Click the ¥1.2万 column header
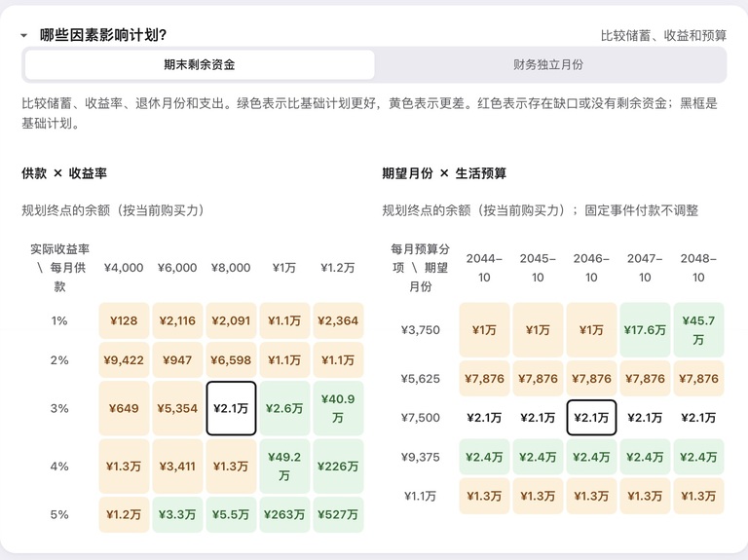Screen dimensions: 748x560 click(x=338, y=268)
